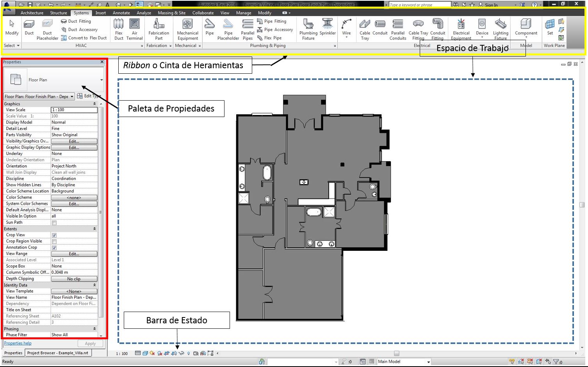
Task: Place an Air Terminal
Action: coord(134,27)
